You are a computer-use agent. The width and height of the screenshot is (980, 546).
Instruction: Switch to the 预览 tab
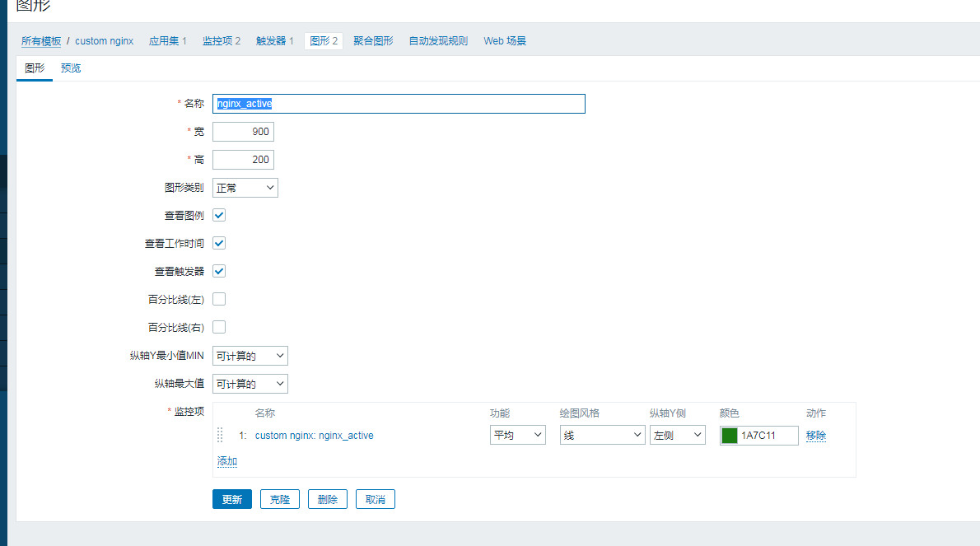71,68
